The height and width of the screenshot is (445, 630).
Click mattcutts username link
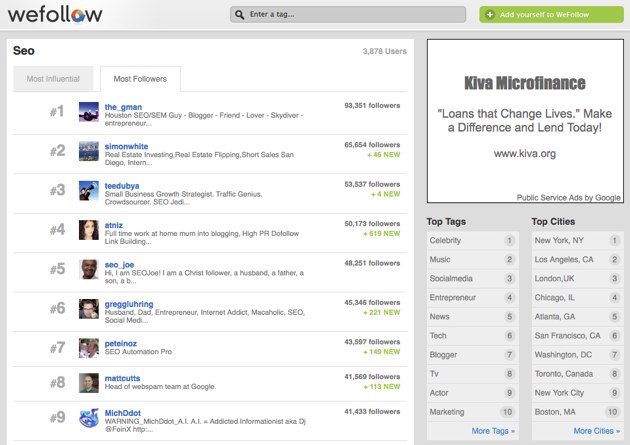[x=123, y=378]
